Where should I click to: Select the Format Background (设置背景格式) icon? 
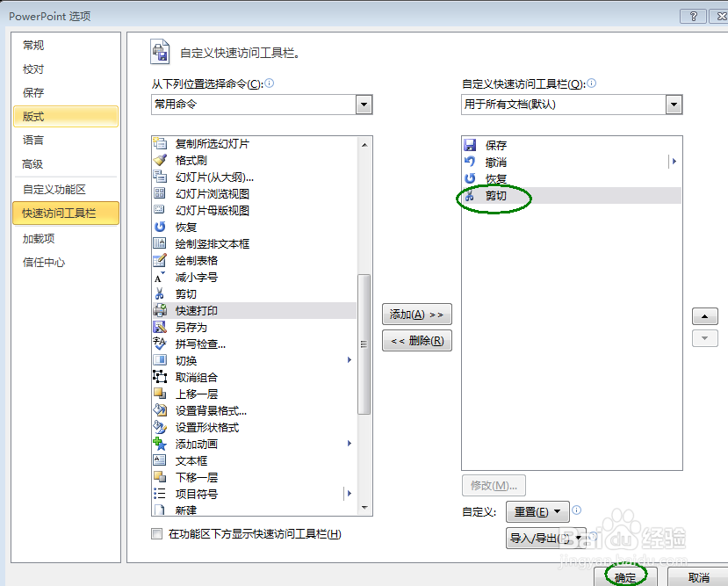[160, 410]
